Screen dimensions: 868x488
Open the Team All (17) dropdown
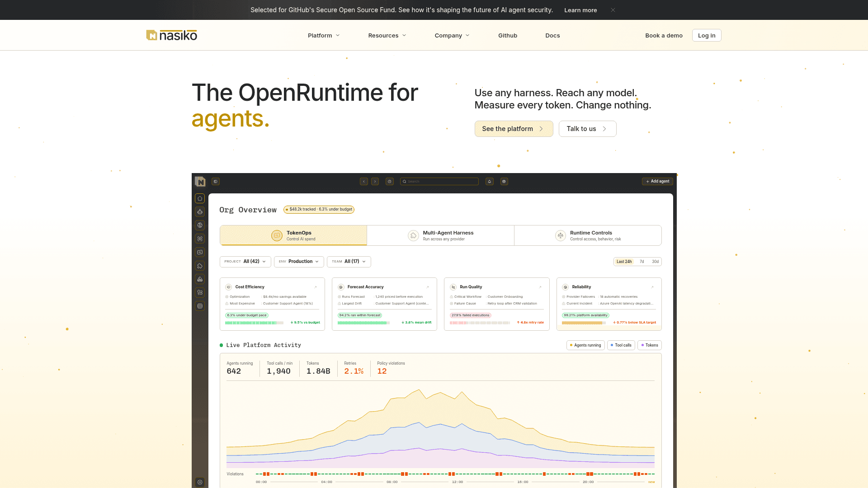point(349,262)
